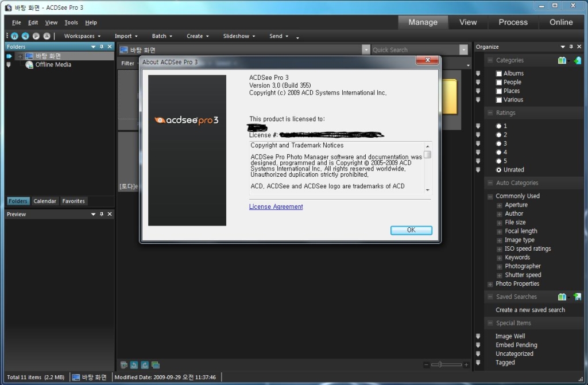Image resolution: width=588 pixels, height=385 pixels.
Task: Open the Slideshow dropdown menu
Action: coord(239,36)
